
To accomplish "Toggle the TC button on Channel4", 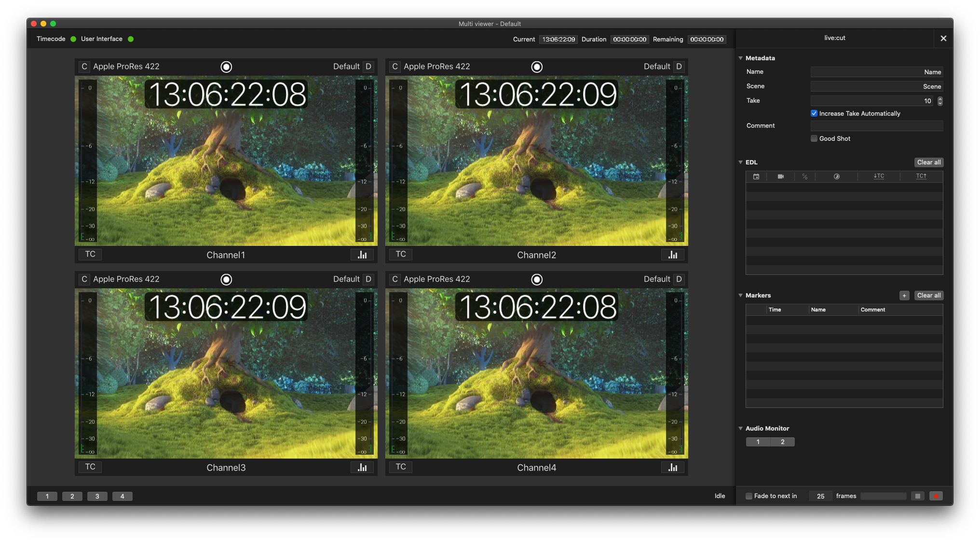I will point(401,467).
